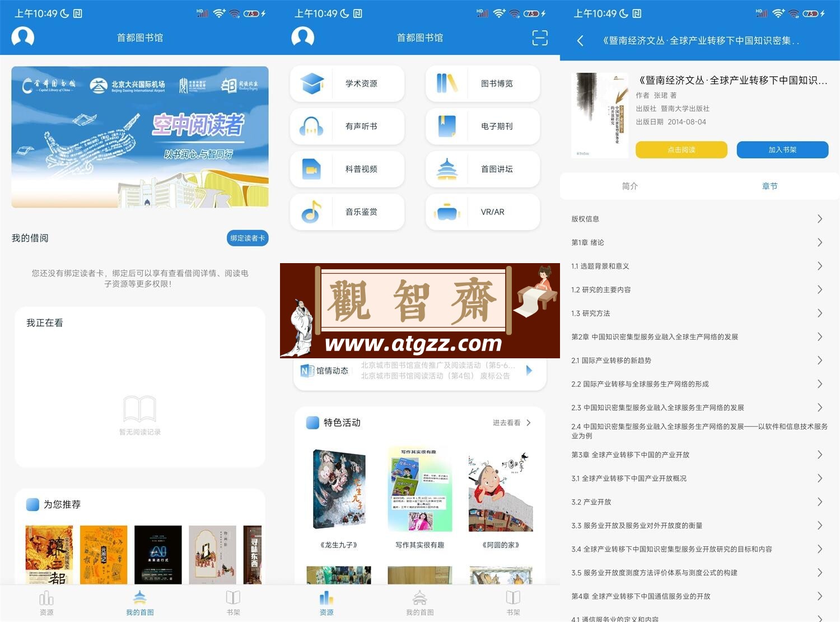Tap the 科普视频 video icon
This screenshot has width=840, height=622.
[x=312, y=169]
